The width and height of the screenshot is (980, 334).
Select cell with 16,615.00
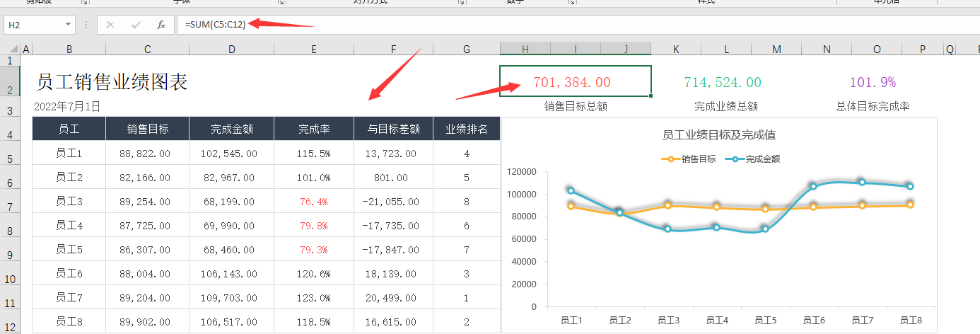click(x=393, y=322)
